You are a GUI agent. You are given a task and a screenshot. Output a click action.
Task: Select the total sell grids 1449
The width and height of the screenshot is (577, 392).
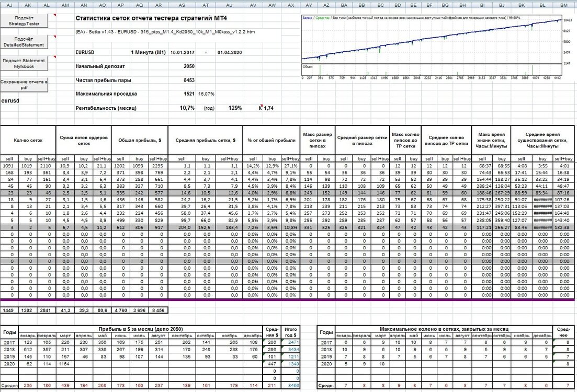tap(9, 310)
